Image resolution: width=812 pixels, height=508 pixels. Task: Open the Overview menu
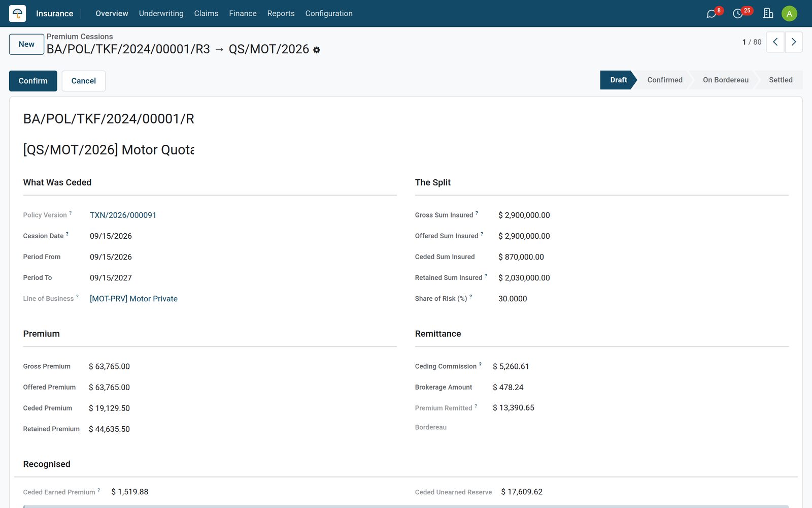(x=112, y=14)
